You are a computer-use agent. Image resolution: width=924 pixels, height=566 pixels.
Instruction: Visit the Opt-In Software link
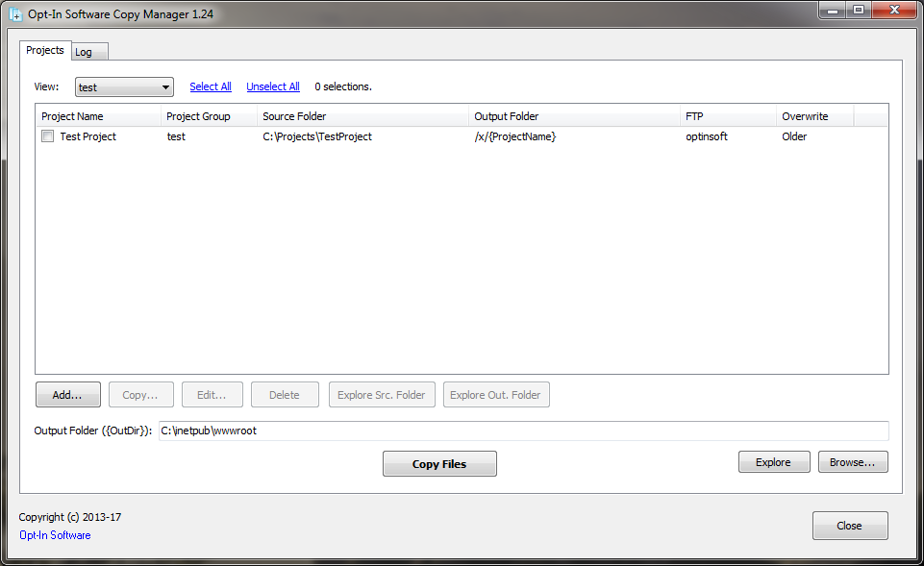click(x=55, y=535)
